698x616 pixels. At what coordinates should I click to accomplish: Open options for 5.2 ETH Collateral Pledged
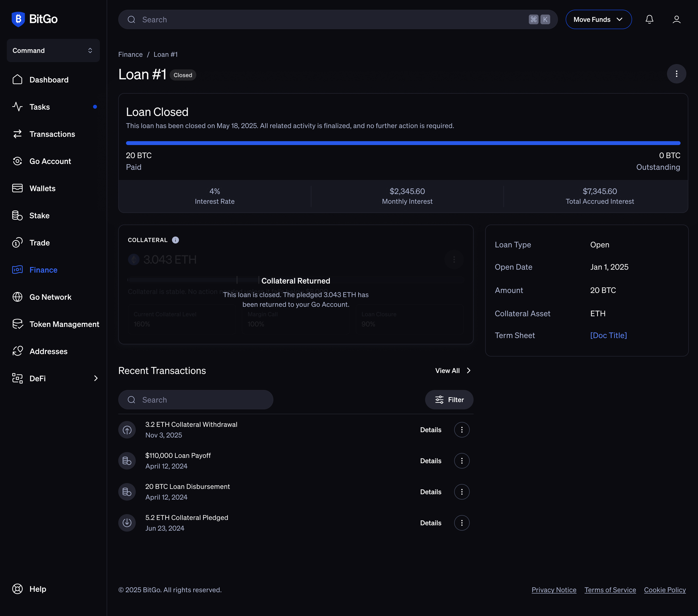(x=462, y=523)
